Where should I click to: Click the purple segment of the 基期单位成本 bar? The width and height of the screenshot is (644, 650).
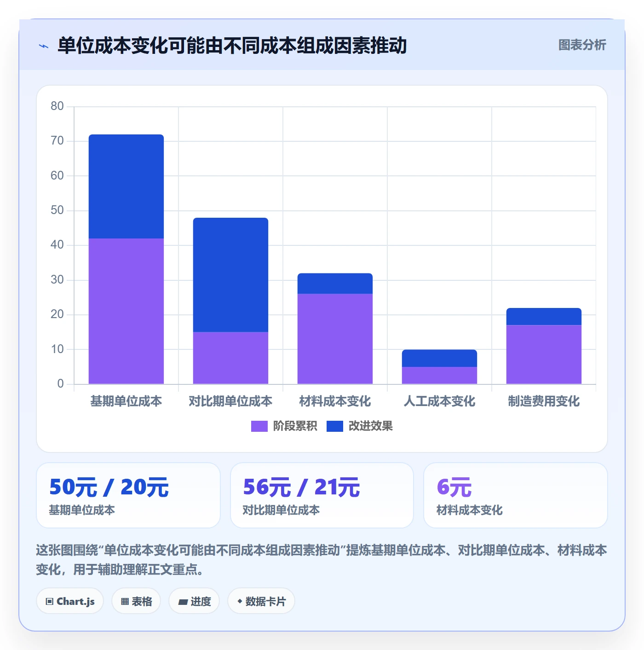tap(126, 311)
